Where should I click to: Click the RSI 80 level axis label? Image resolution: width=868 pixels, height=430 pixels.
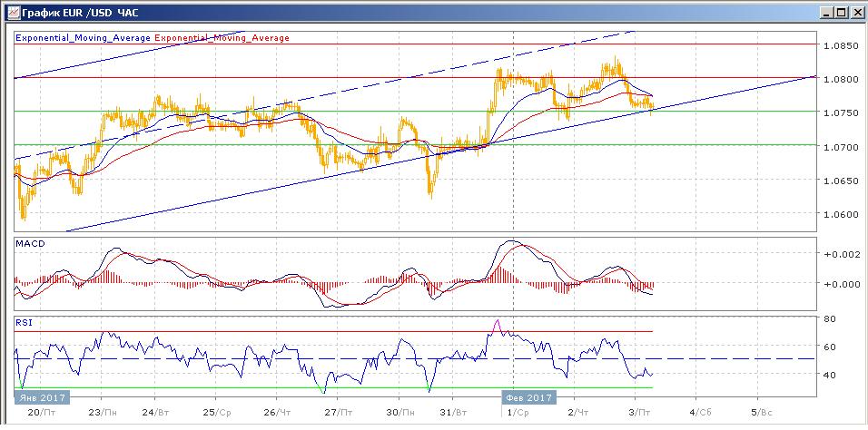tap(830, 319)
